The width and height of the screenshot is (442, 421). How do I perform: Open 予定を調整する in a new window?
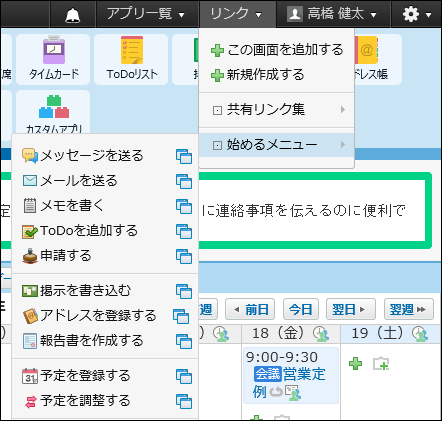pos(184,401)
